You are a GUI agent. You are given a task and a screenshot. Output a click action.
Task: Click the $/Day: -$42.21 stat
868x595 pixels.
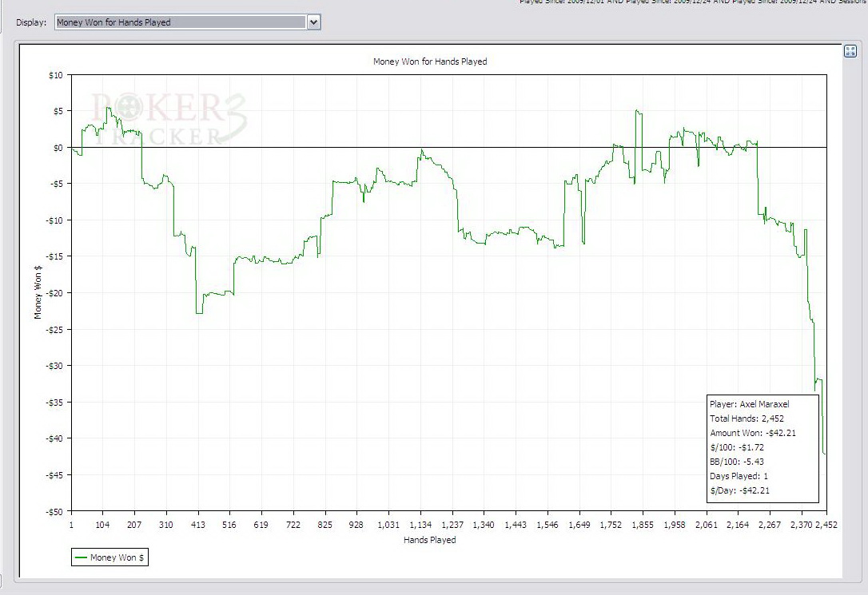click(739, 490)
